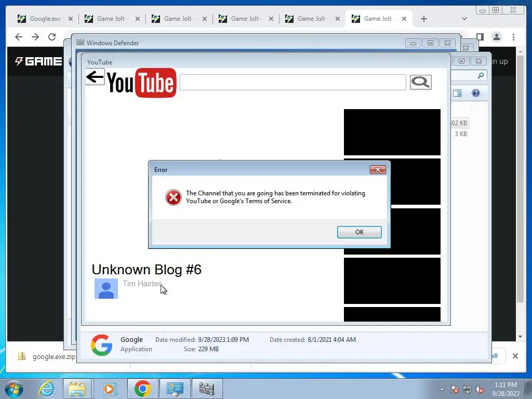Dismiss the Chrome downloads bar
Viewport: 532px width, 399px height.
coord(515,356)
